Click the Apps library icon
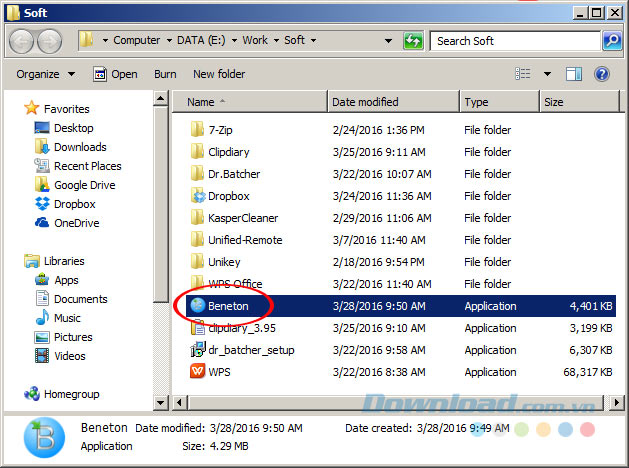Image resolution: width=629 pixels, height=468 pixels. click(x=42, y=280)
